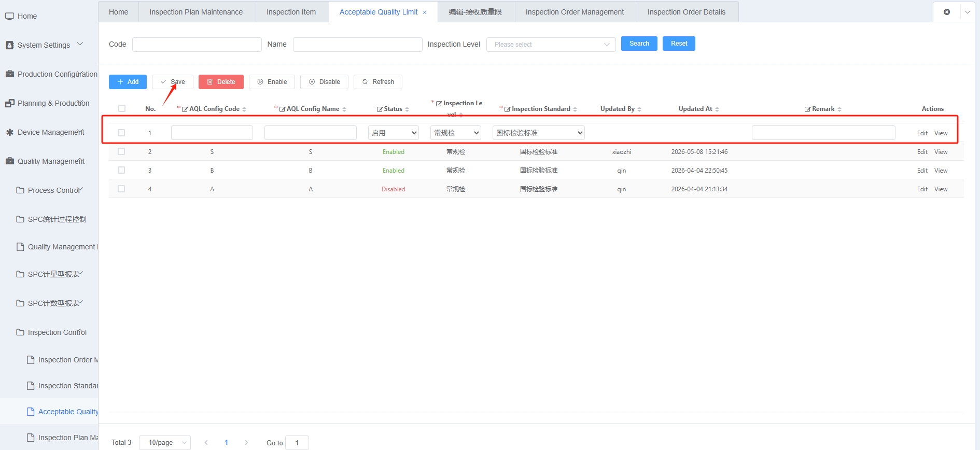Open the 10/page page size dropdown
This screenshot has width=980, height=450.
pos(165,442)
